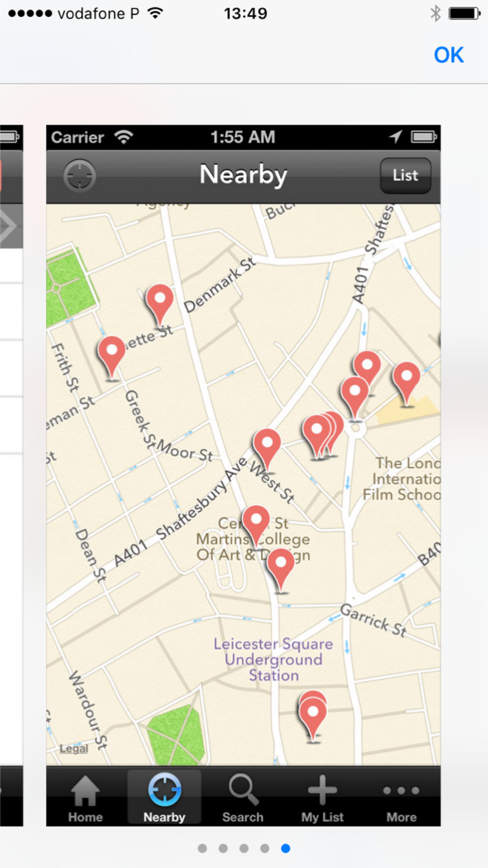Click the Legal link on the map
Screen dimensions: 488x868
click(x=73, y=749)
